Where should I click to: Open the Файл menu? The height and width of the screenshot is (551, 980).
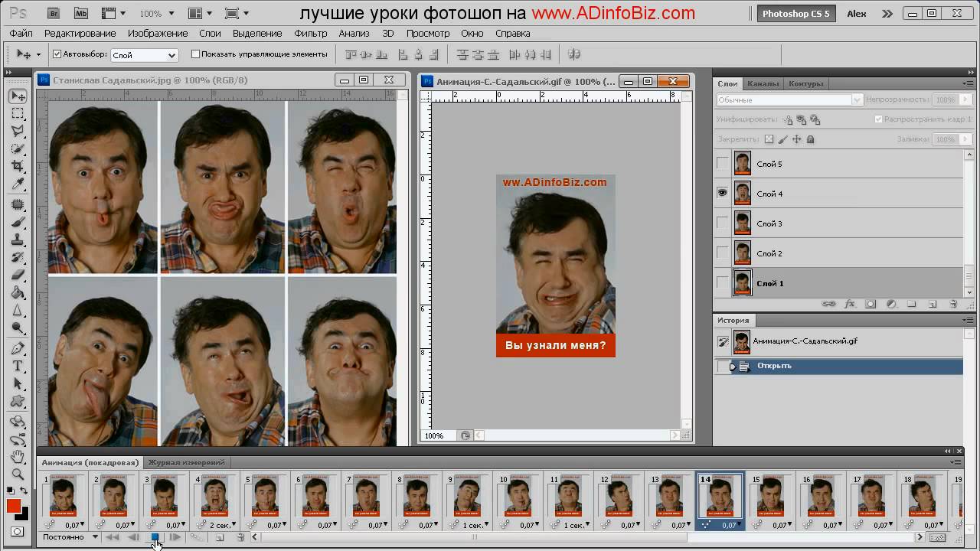[21, 34]
